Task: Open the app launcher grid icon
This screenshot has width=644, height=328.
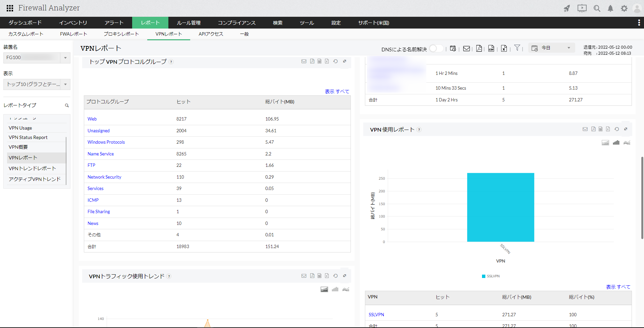Action: 10,8
